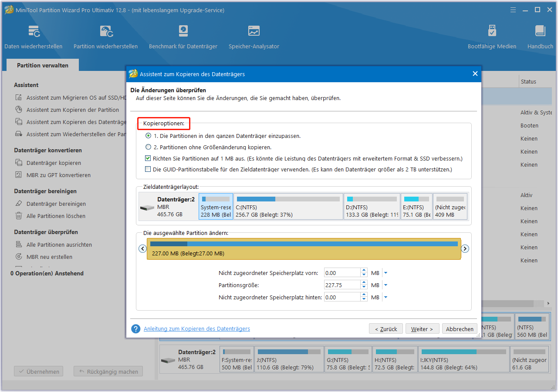This screenshot has height=392, width=558.
Task: Click stepper arrows for Speicherplatz hinten value
Action: point(364,297)
